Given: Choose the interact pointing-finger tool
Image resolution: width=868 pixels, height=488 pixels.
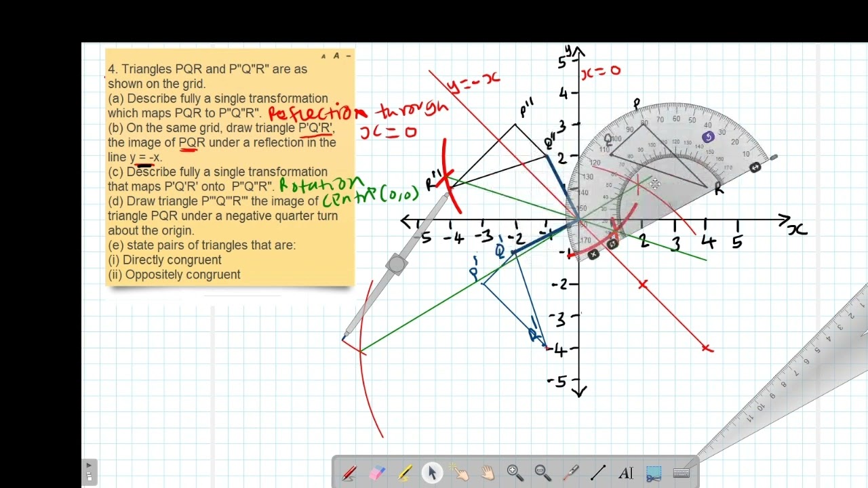Looking at the screenshot, I should 460,472.
